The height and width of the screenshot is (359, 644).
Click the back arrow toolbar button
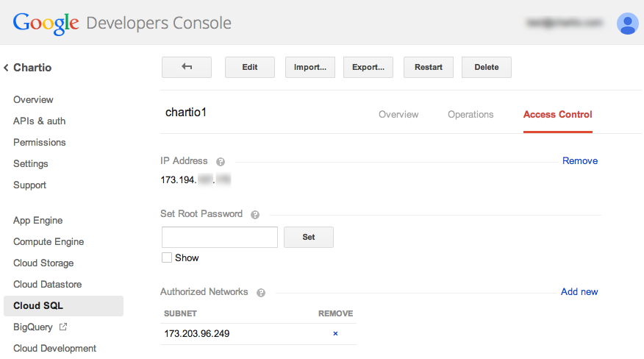[x=187, y=67]
